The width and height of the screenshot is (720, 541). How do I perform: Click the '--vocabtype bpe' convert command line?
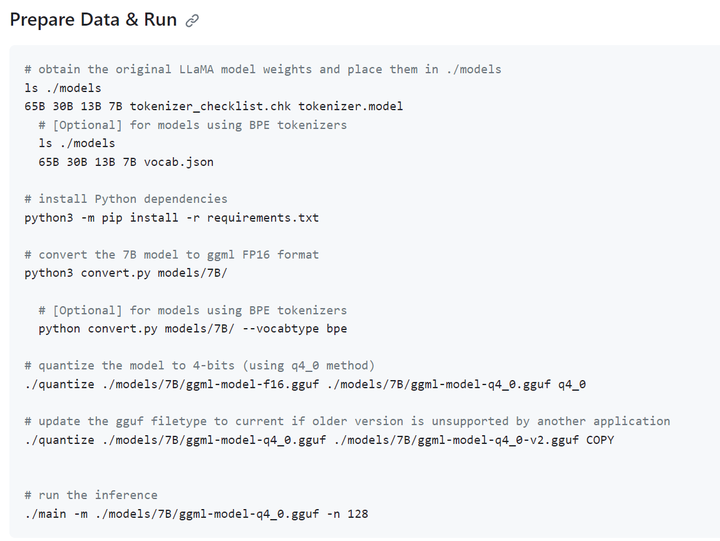[193, 329]
